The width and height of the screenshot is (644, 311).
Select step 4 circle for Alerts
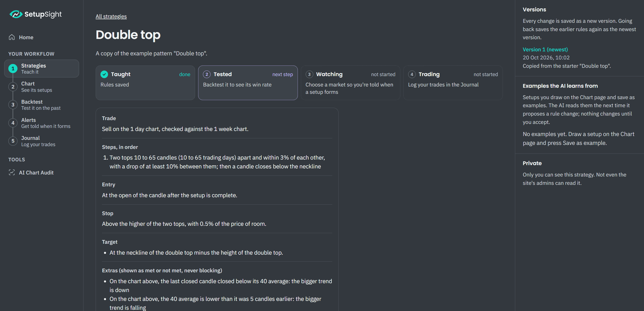click(x=13, y=123)
